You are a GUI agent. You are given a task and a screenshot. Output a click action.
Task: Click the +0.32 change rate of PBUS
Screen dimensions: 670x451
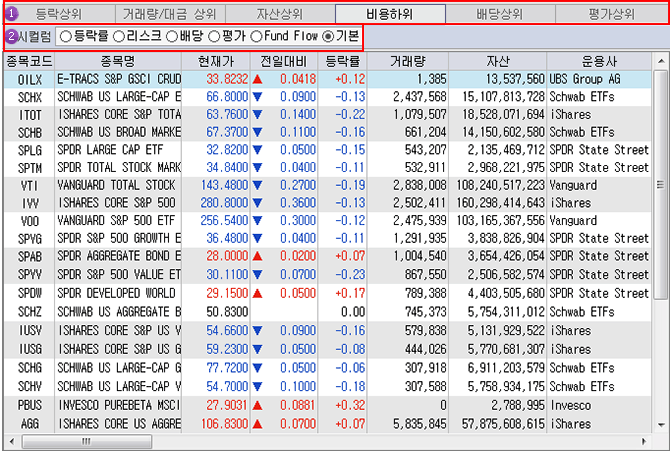pos(350,405)
